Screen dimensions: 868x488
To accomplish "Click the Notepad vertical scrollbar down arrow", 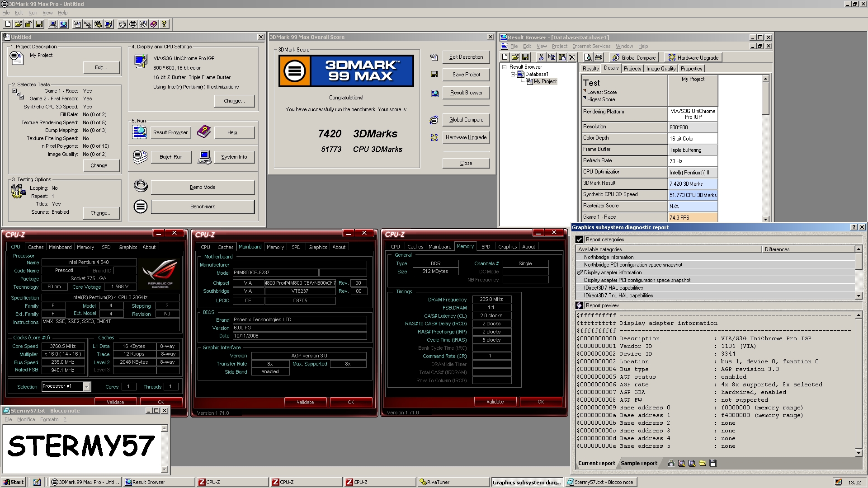I will click(x=165, y=469).
